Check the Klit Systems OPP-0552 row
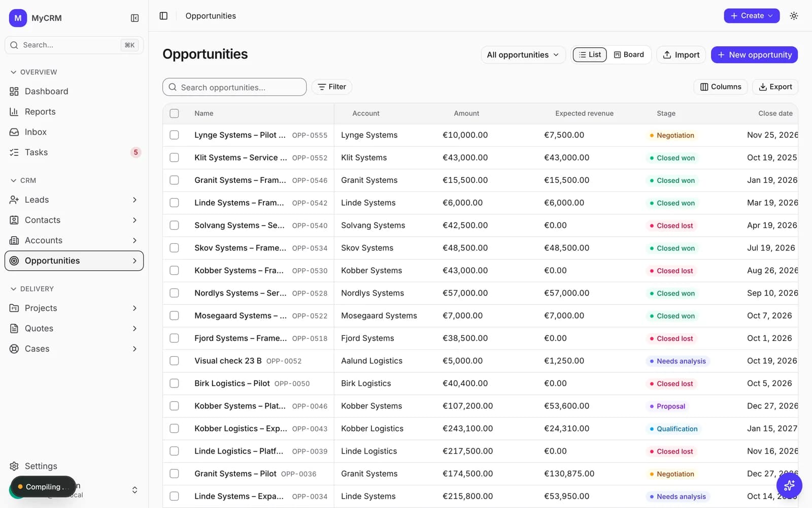Viewport: 812px width, 508px height. (174, 157)
